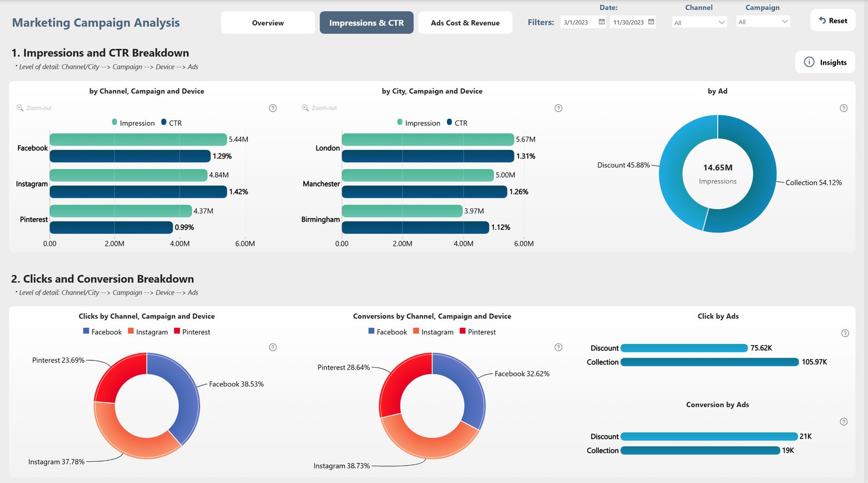Select Facebook 1.29% CTR bar
This screenshot has width=868, height=483.
click(x=130, y=156)
